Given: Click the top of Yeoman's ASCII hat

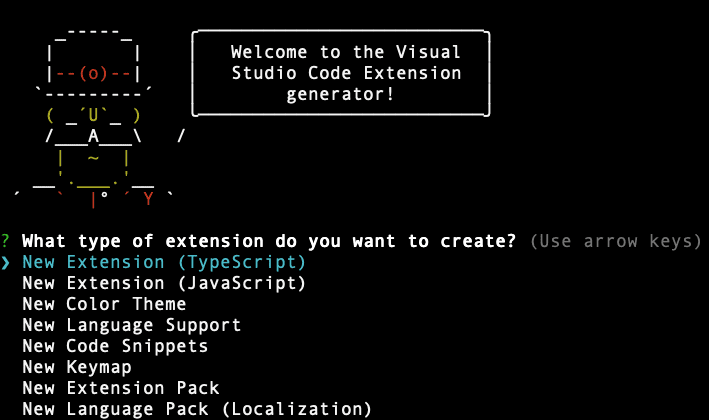Looking at the screenshot, I should tap(93, 35).
